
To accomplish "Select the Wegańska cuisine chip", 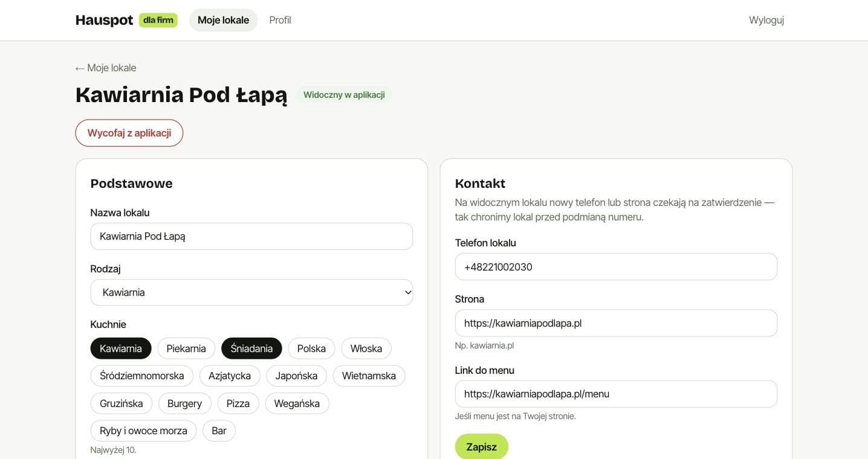I will pos(297,403).
